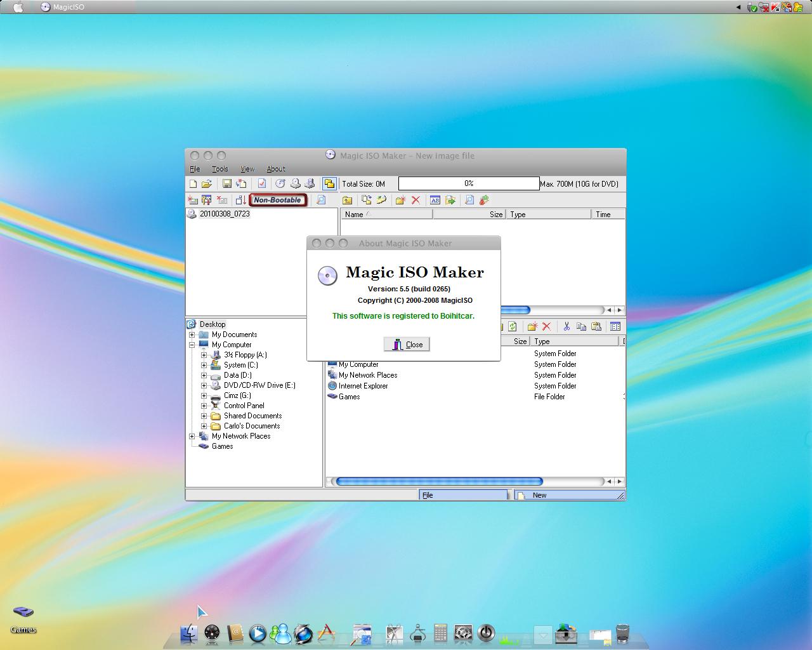812x650 pixels.
Task: Click the Copy icon in lower toolbar
Action: (581, 326)
